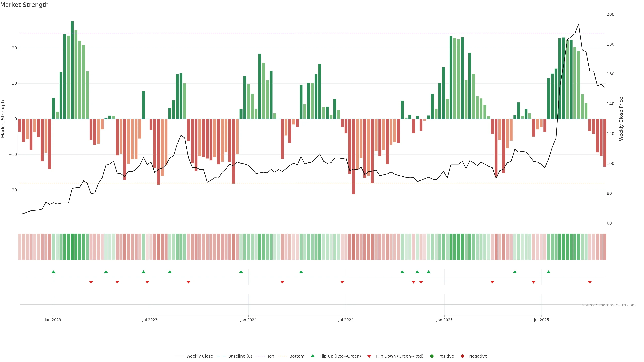This screenshot has height=362, width=644.
Task: Click the Positive green circle legend icon
Action: [x=432, y=356]
